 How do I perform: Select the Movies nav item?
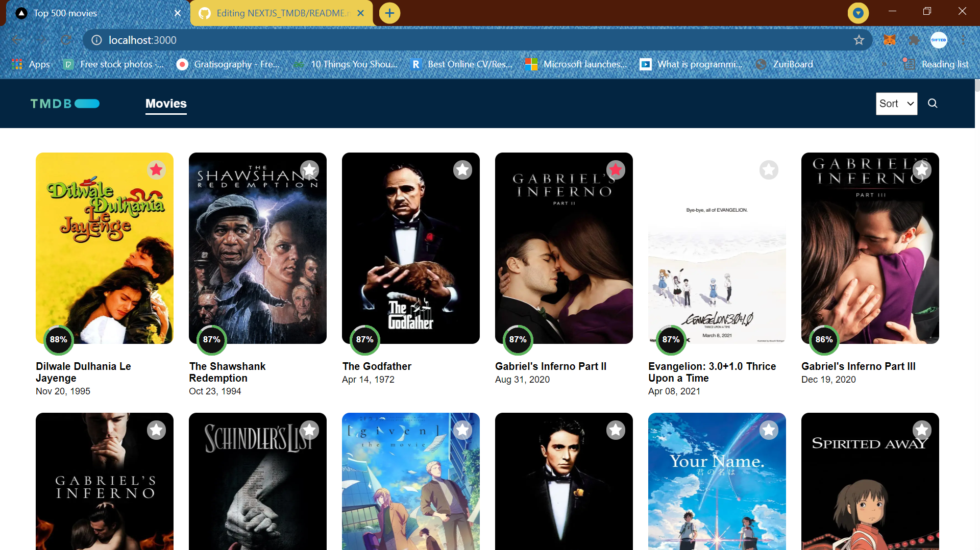click(166, 104)
